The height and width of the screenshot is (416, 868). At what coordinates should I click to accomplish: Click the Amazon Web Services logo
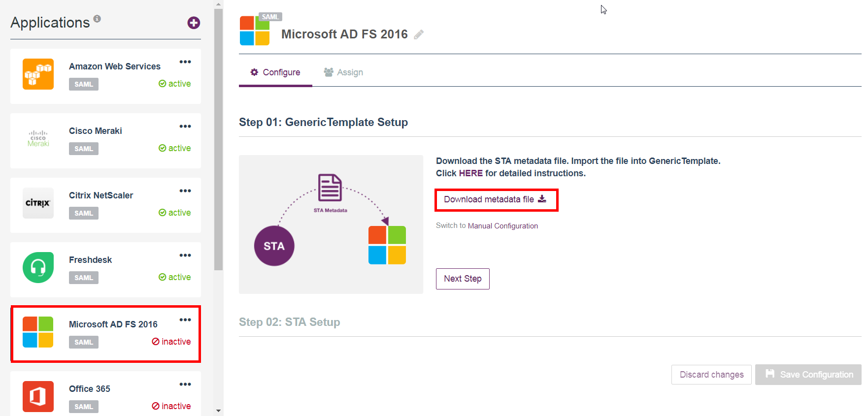tap(38, 74)
